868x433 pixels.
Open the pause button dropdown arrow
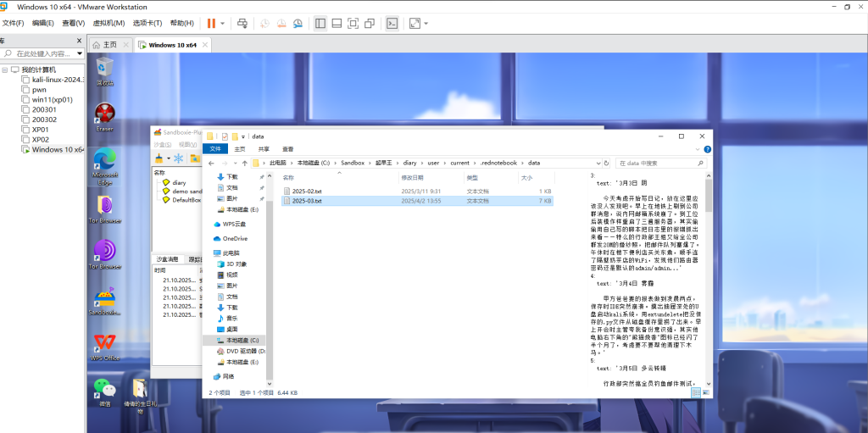tap(222, 23)
